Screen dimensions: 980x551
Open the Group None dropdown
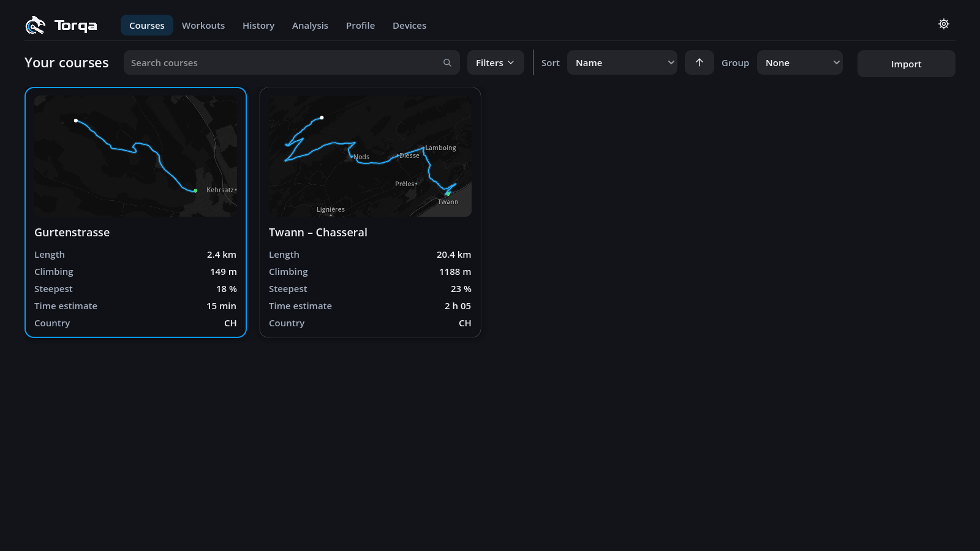pos(800,62)
